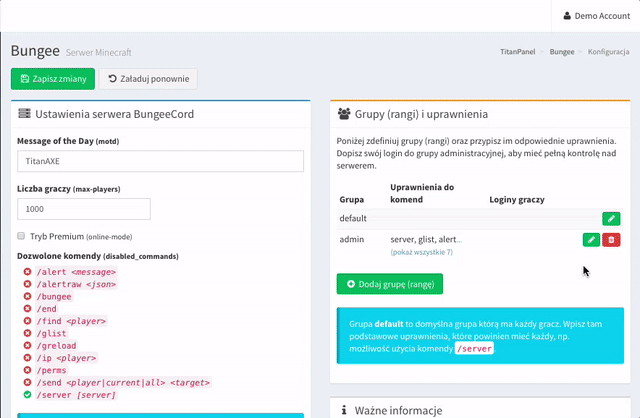Delete the admin group with trash icon
The height and width of the screenshot is (418, 640).
611,240
